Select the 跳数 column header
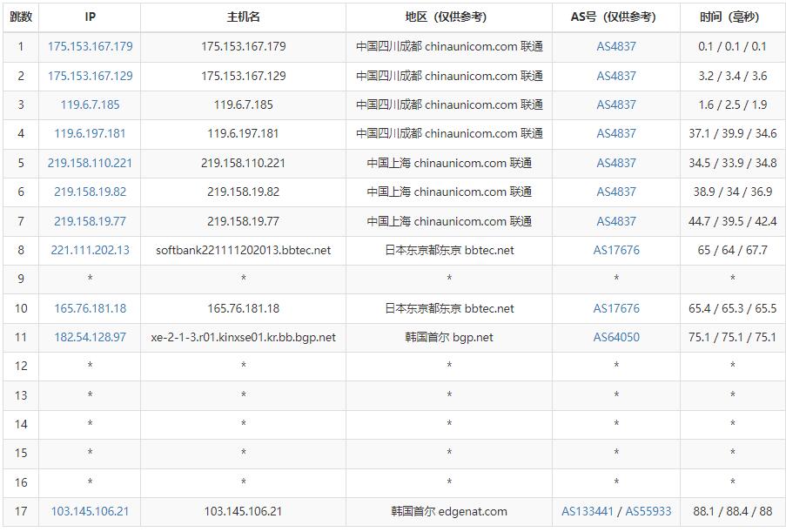This screenshot has height=532, width=786. [21, 17]
